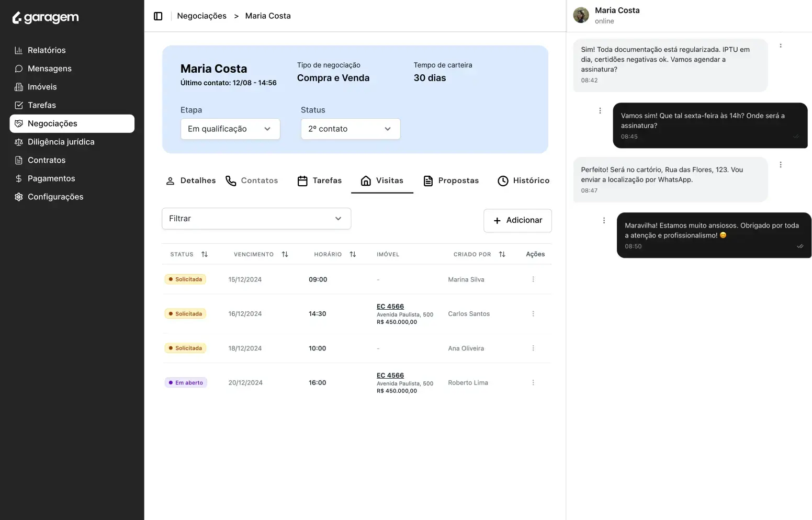812x520 pixels.
Task: Open Pagamentos in the sidebar
Action: (51, 178)
